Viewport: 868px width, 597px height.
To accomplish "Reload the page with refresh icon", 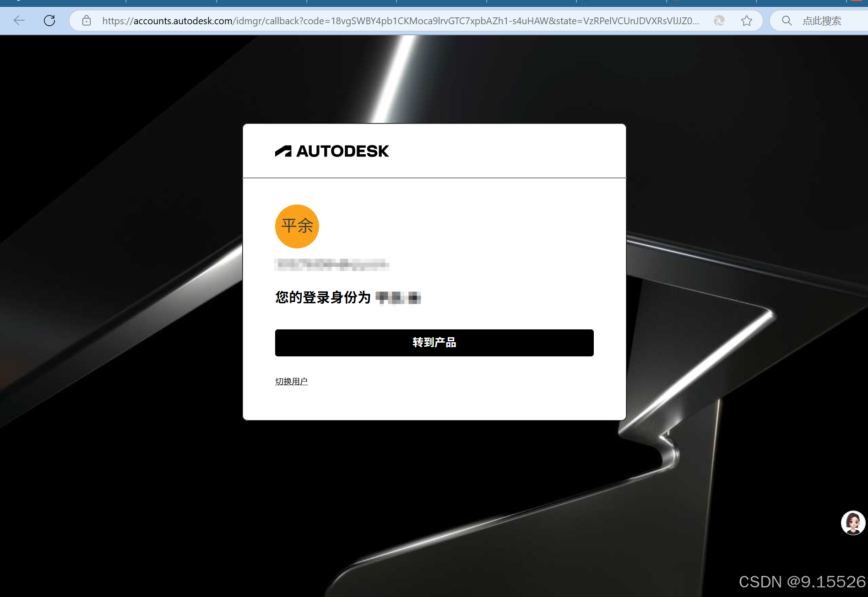I will point(49,21).
